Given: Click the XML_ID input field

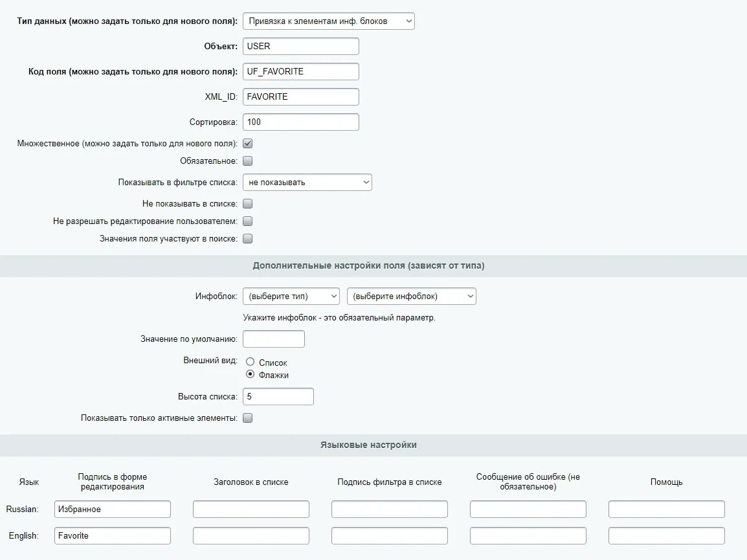Looking at the screenshot, I should click(x=300, y=96).
